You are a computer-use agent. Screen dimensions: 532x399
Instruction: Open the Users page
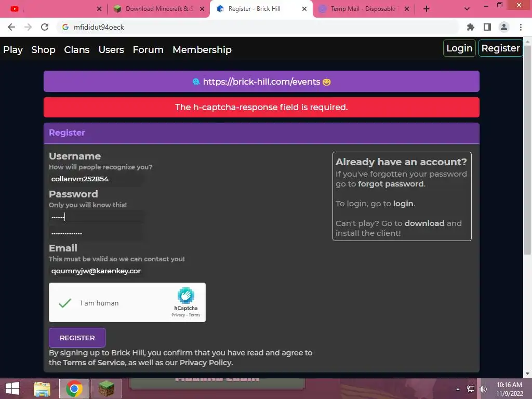pos(111,49)
